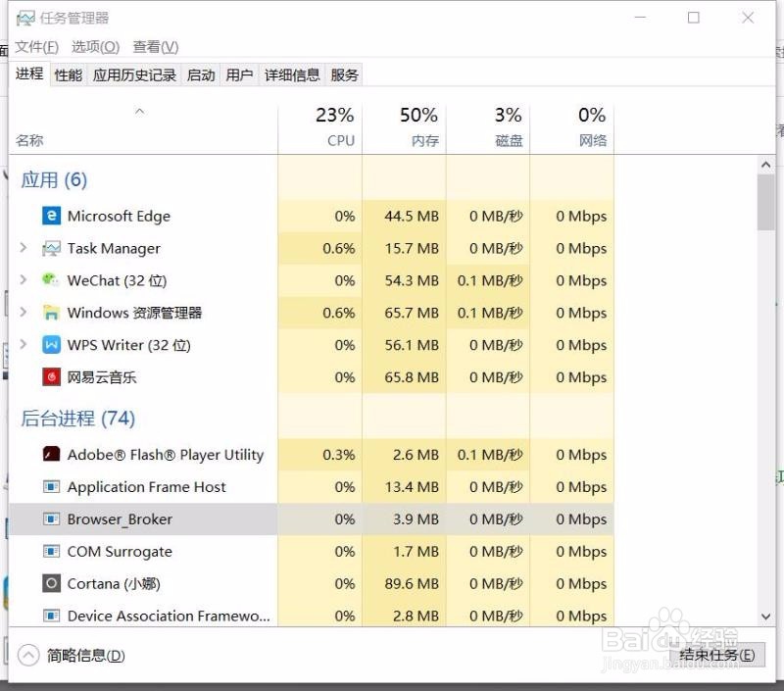This screenshot has width=784, height=691.
Task: Switch to the 服务 tab
Action: pos(345,75)
